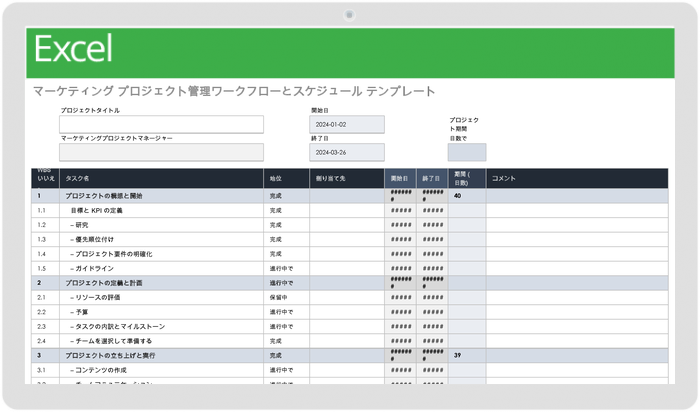Viewport: 700px width, 412px height.
Task: Select the – リソースの評価 task cell
Action: click(161, 297)
